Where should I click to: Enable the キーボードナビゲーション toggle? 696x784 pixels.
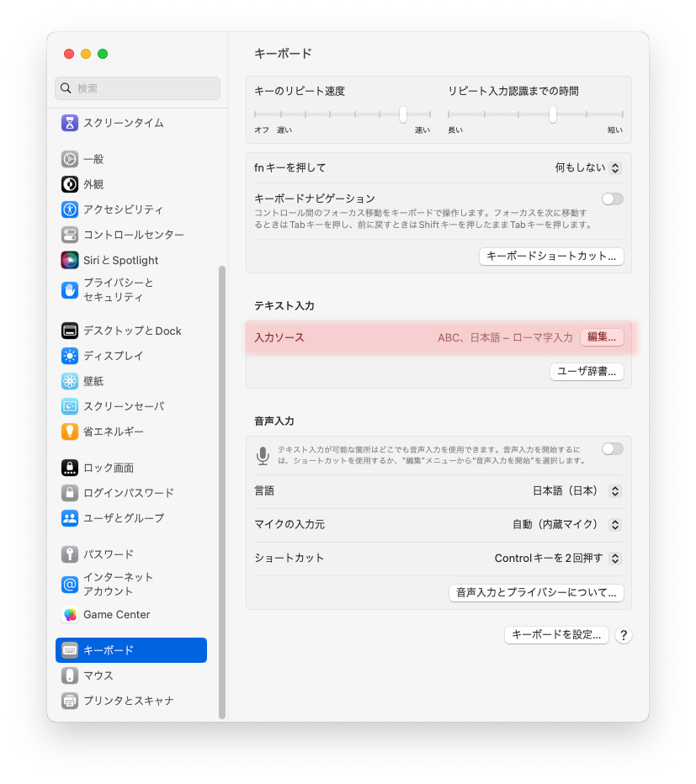click(x=613, y=199)
